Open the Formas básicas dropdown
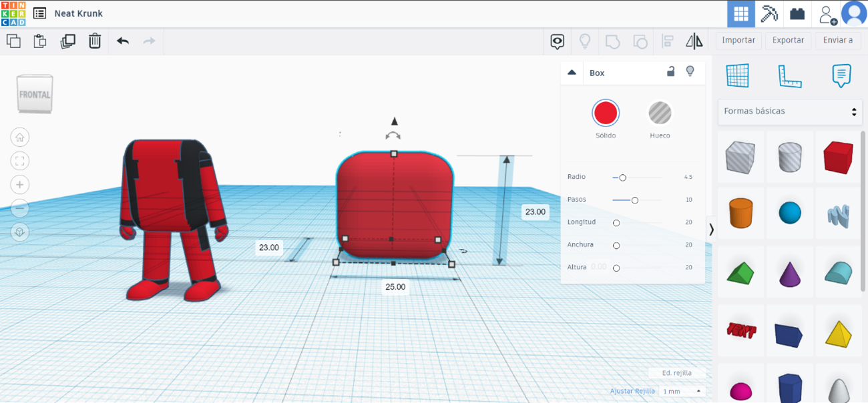This screenshot has width=868, height=403. pos(790,111)
